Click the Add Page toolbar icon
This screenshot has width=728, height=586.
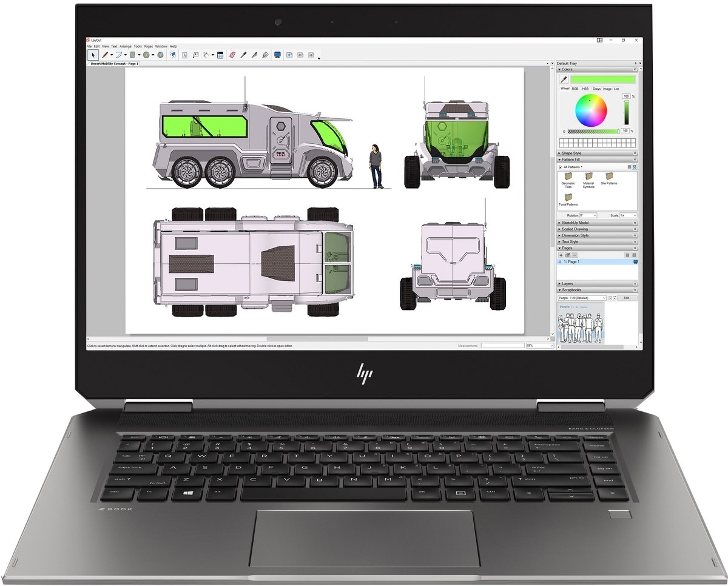(289, 55)
